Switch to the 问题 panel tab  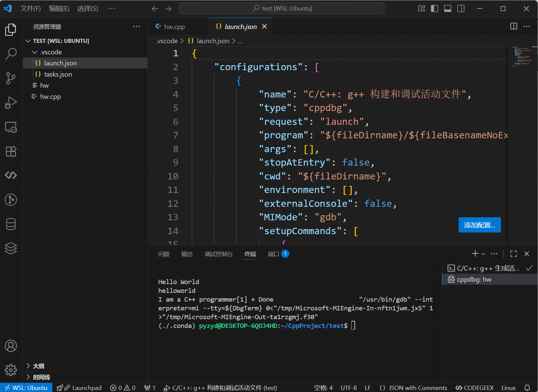click(x=164, y=254)
